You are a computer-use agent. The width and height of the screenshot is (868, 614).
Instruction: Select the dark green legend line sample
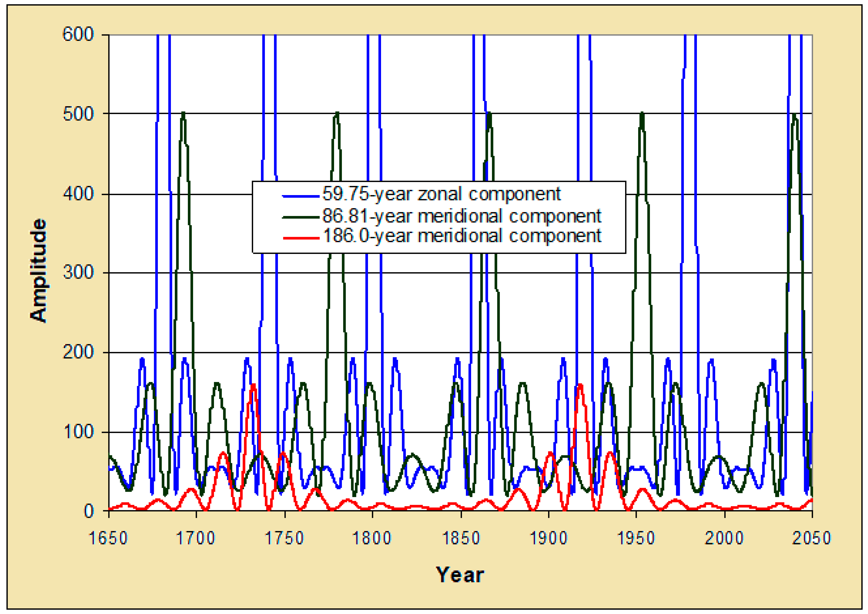301,217
